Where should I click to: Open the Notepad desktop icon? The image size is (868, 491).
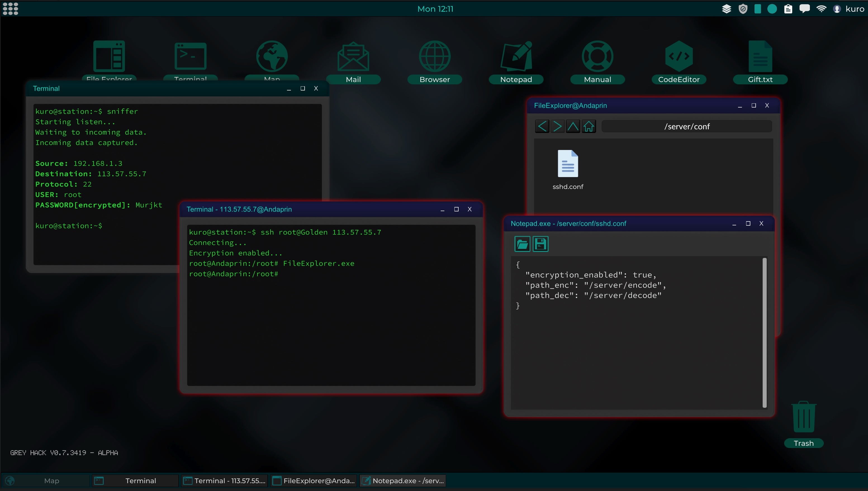(x=516, y=62)
